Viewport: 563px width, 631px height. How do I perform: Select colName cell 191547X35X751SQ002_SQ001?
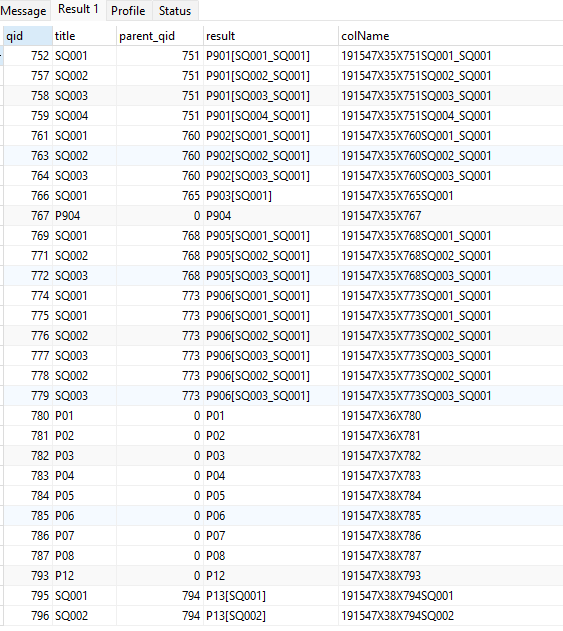tap(451, 76)
